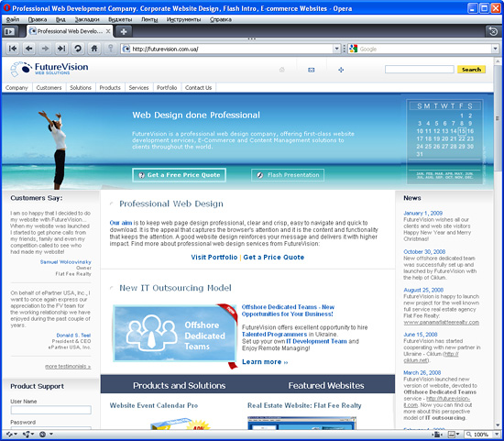
Task: Click the Opera icon in title bar
Action: tap(6, 8)
